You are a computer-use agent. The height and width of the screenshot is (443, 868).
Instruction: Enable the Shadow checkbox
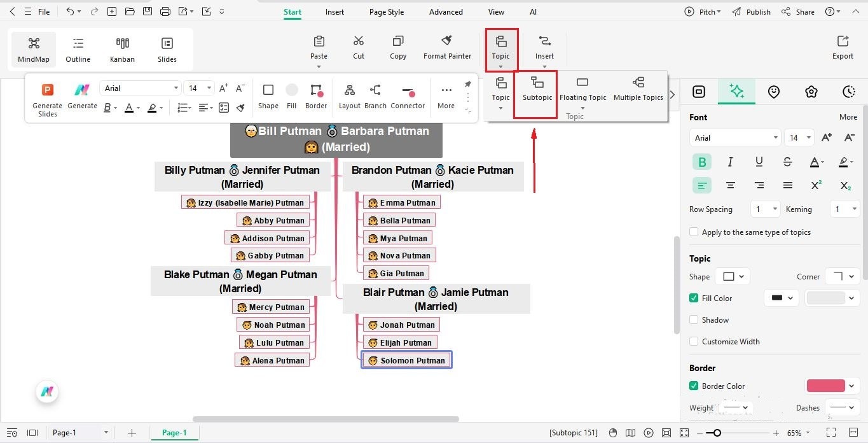click(x=694, y=320)
